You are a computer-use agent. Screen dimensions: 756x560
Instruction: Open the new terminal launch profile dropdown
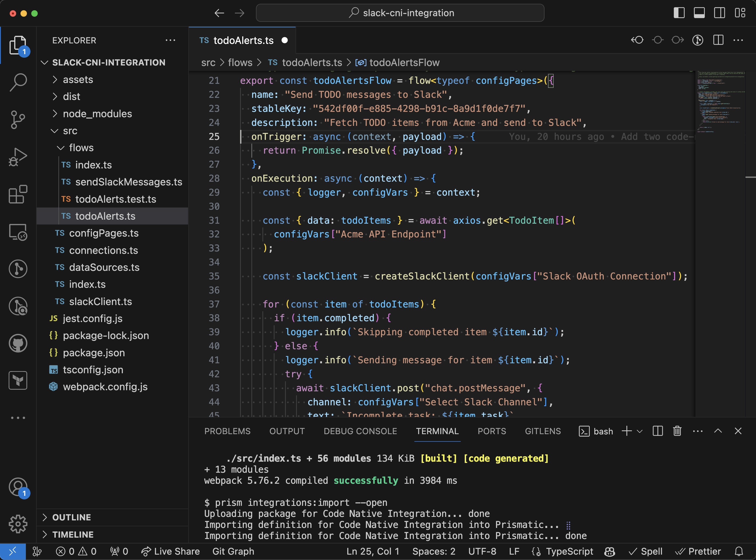coord(640,431)
